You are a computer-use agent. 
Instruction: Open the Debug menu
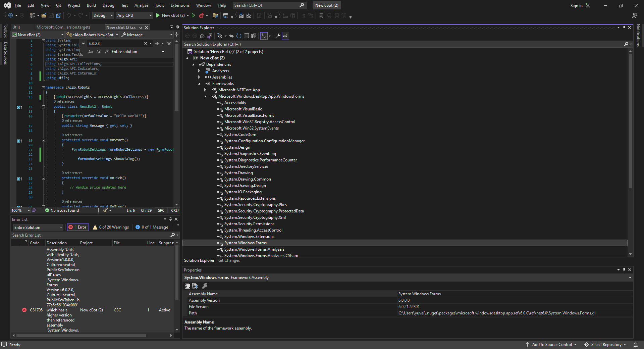pyautogui.click(x=108, y=5)
